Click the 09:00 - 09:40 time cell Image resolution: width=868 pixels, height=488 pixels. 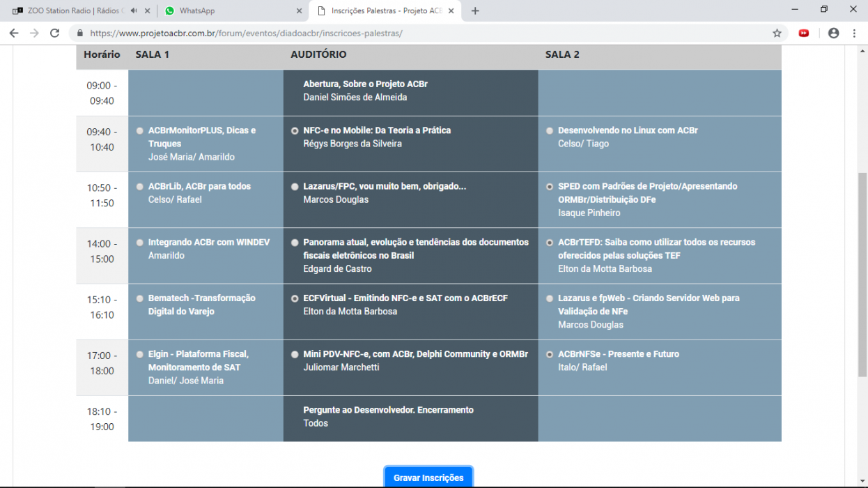[102, 93]
